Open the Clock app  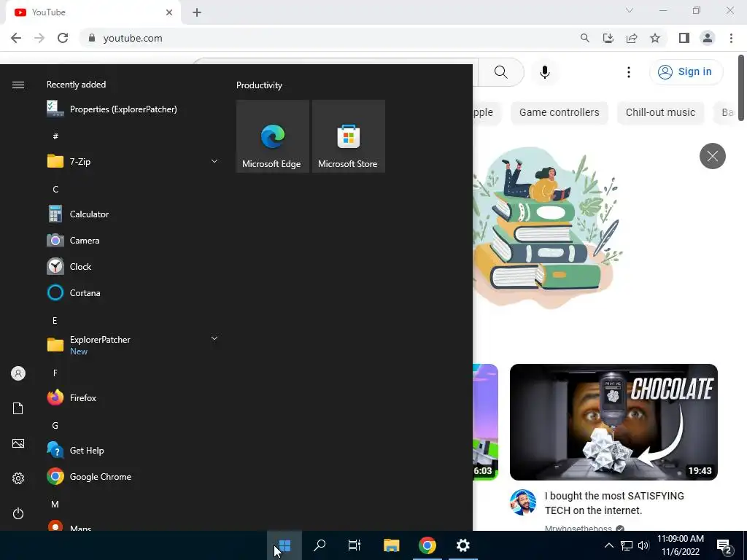pos(133,267)
